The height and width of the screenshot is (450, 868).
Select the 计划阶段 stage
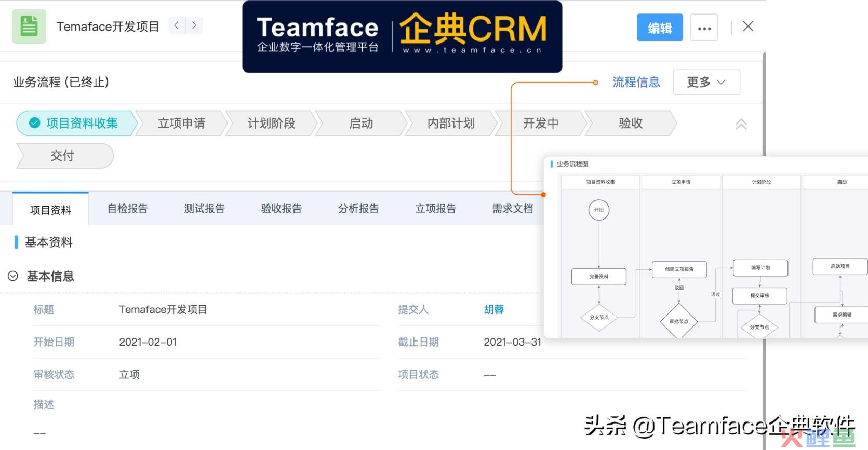pyautogui.click(x=271, y=123)
